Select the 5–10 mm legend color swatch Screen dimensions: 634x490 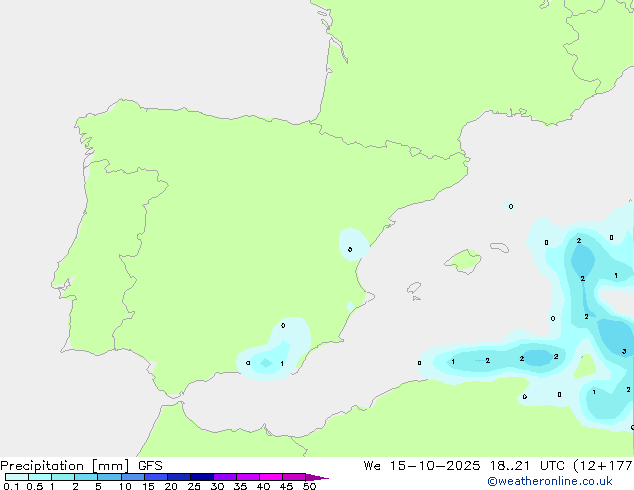point(109,477)
